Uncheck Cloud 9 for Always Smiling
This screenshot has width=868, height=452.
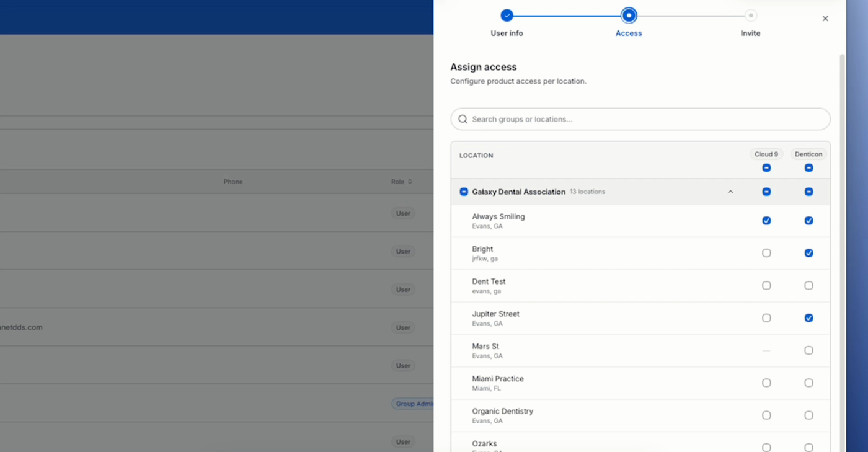tap(766, 221)
